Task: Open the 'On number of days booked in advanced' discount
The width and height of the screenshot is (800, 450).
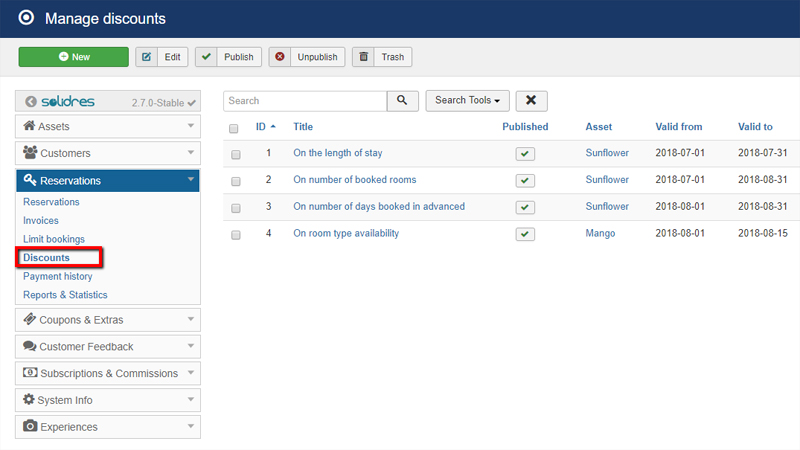Action: [379, 207]
